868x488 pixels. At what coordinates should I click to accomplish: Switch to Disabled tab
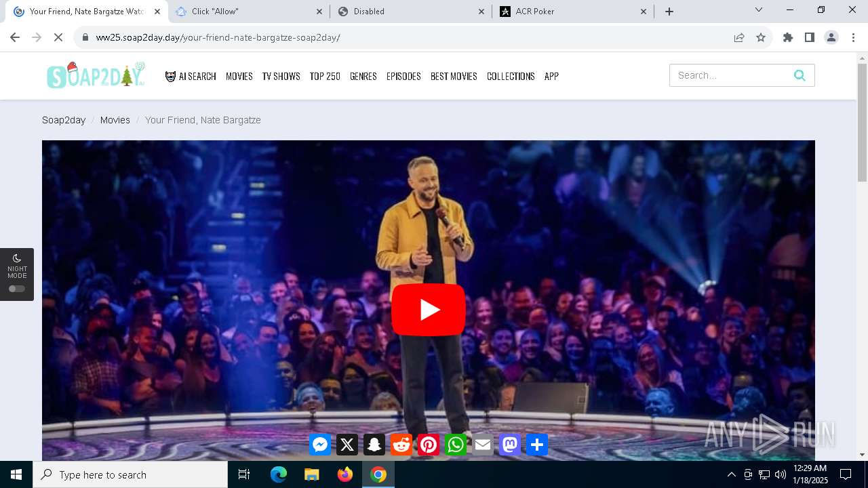[411, 12]
